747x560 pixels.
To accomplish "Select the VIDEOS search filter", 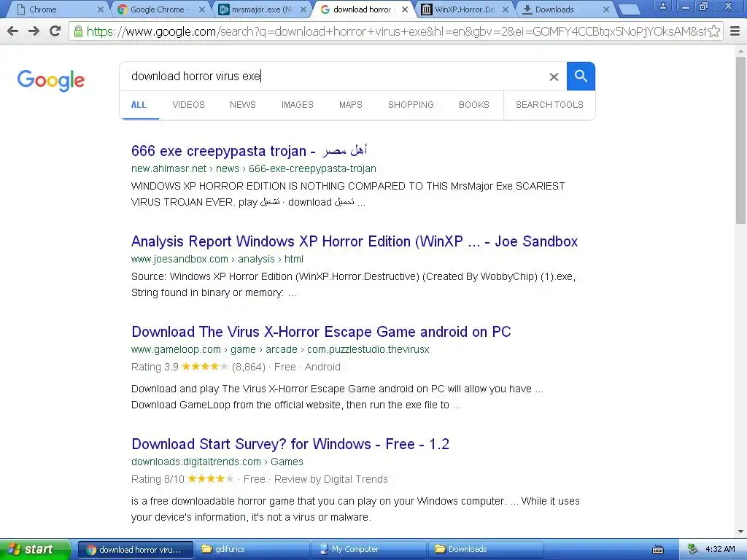I will (189, 105).
